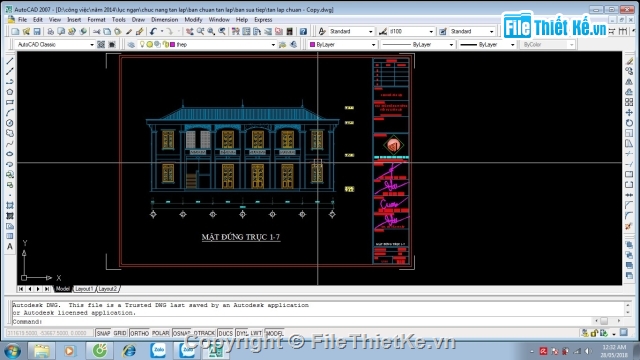Viewport: 640px width, 360px height.
Task: Select the Mirror modify tool
Action: 629,82
